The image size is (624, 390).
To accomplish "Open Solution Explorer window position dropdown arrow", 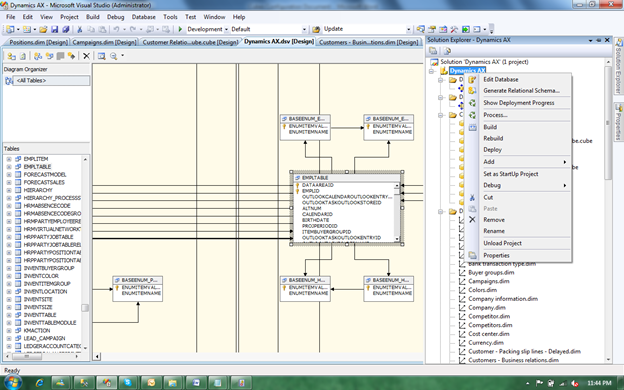I will coord(590,40).
